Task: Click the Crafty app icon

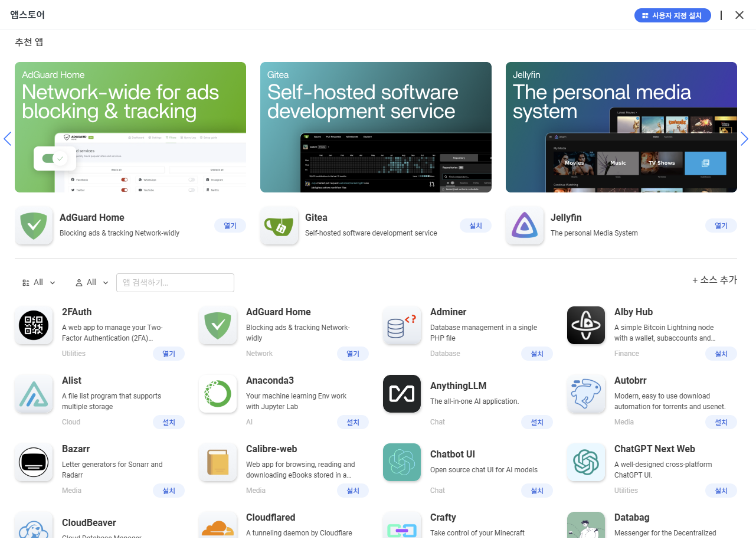Action: (x=402, y=525)
